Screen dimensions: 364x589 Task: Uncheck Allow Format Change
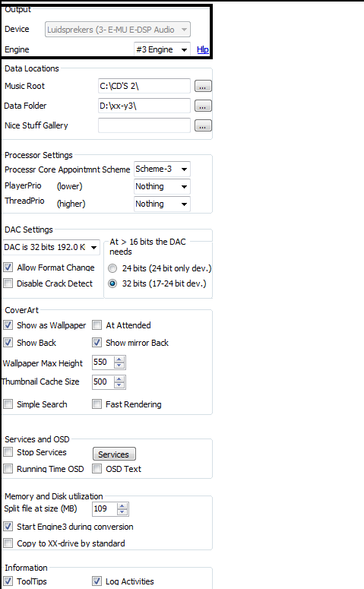pyautogui.click(x=8, y=267)
